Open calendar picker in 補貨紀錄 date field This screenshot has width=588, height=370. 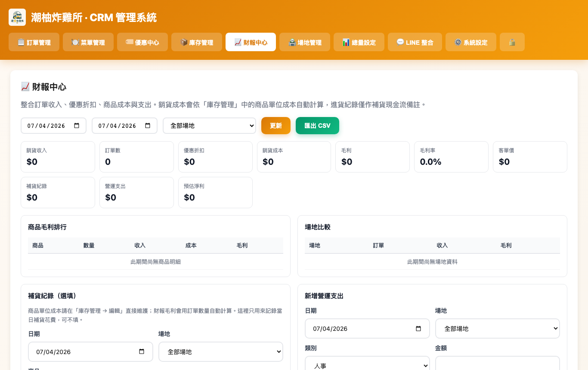coord(142,351)
